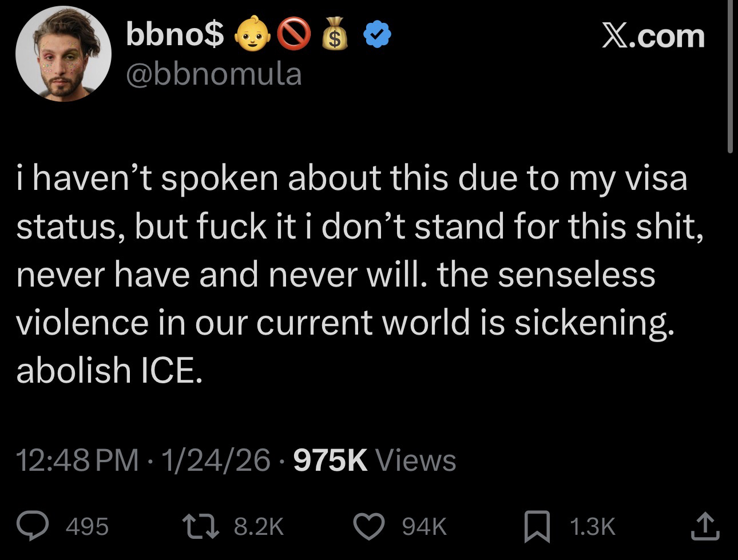Click the 94K likes count
Screen dimensions: 738x560
(424, 526)
